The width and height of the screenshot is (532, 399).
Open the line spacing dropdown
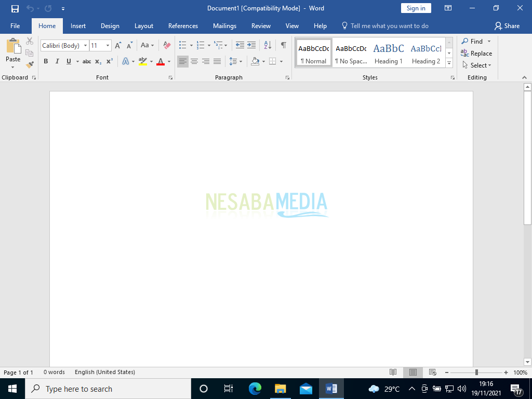click(x=235, y=61)
